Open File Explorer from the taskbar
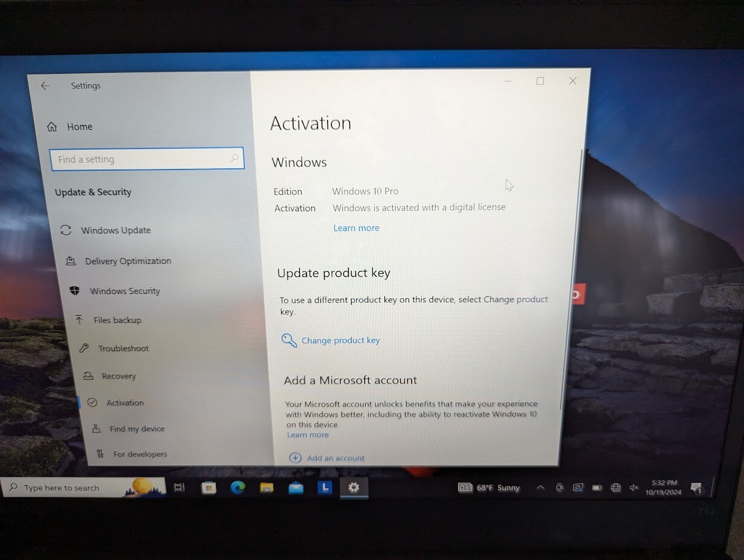This screenshot has width=744, height=560. point(267,487)
